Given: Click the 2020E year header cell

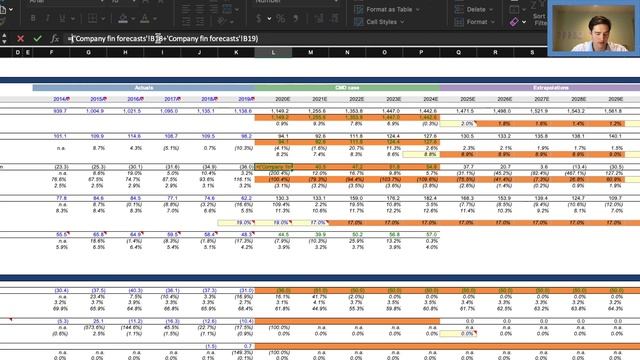Looking at the screenshot, I should point(282,99).
